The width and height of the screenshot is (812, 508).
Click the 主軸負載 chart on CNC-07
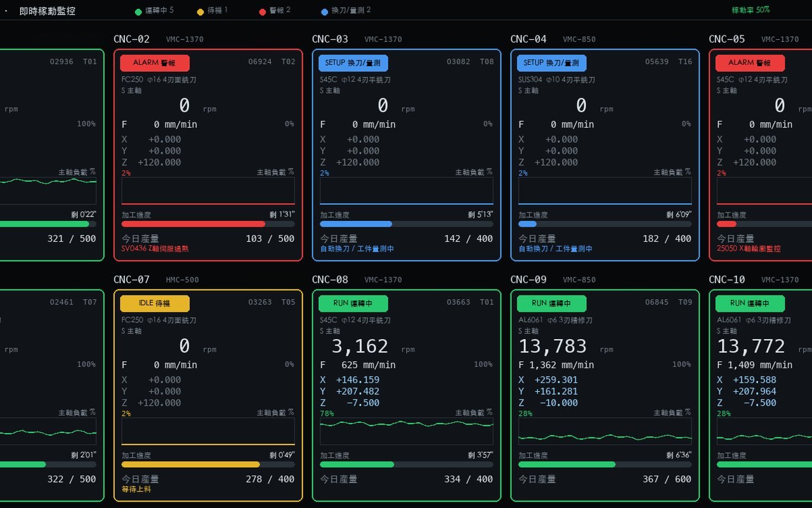coord(208,431)
